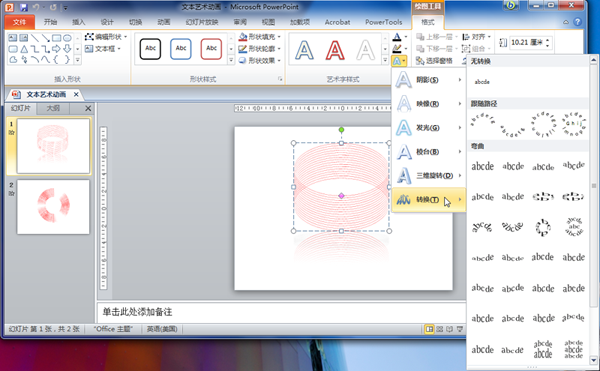Choose the black-outlined Abc shape style
Viewport: 600px width, 371px height.
click(x=150, y=49)
